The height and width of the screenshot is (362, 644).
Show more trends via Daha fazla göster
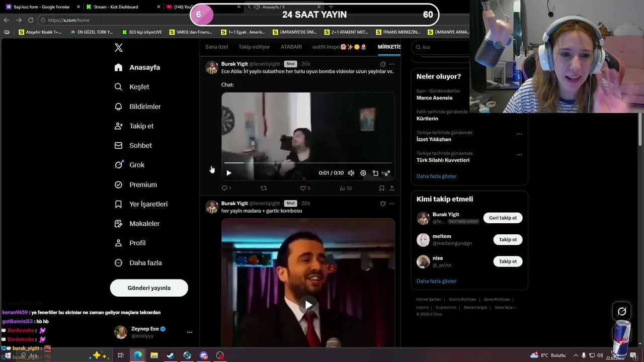[x=436, y=176]
